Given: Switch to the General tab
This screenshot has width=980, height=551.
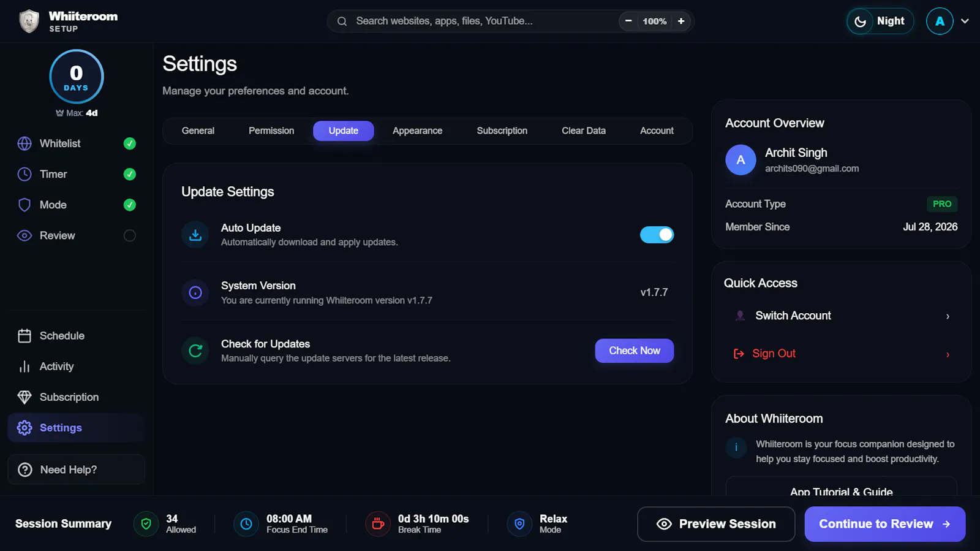Looking at the screenshot, I should click(x=198, y=131).
